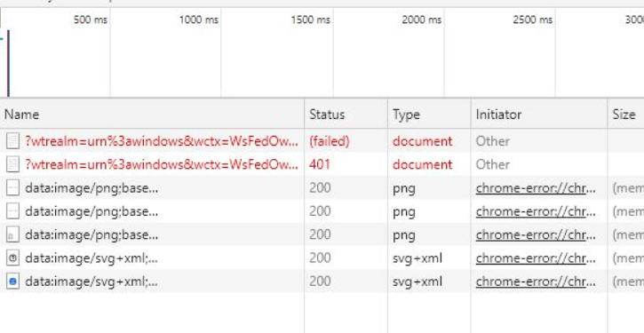Click the 2500 ms mark in the timeline
Screen dimensions: 644x333
[533, 20]
